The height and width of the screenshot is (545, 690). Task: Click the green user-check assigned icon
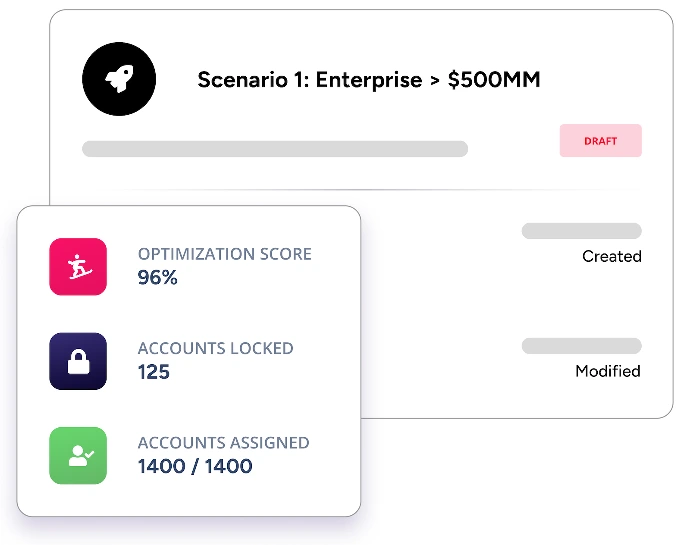pyautogui.click(x=78, y=456)
